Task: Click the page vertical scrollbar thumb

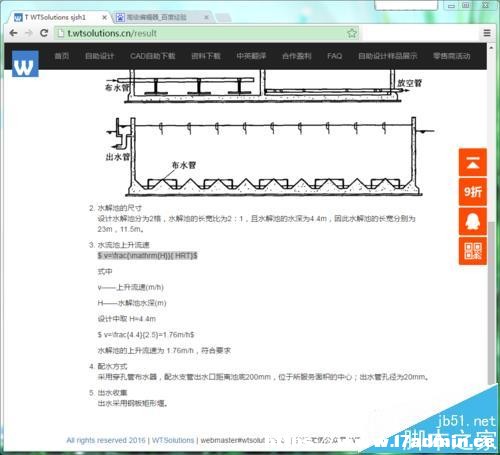Action: [491, 303]
